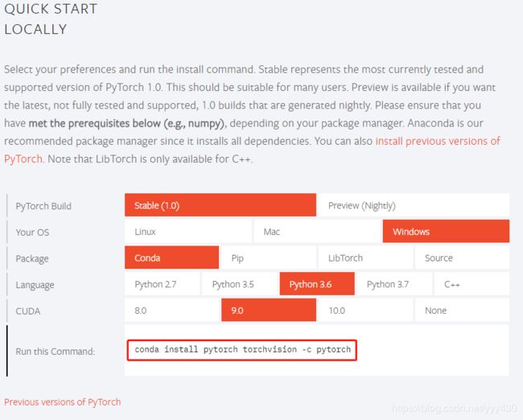Choose Conda package manager

pos(171,257)
